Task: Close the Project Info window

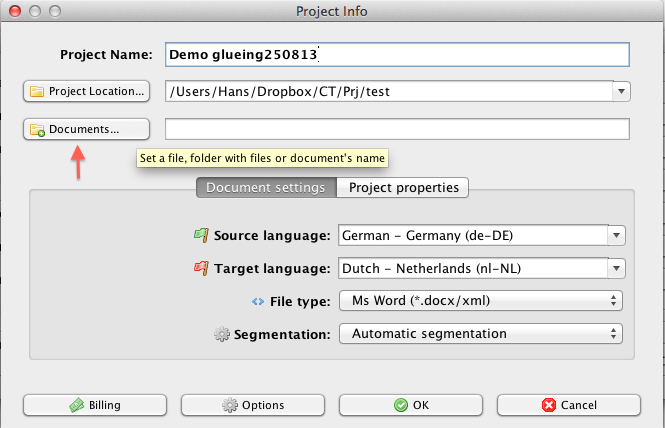Action: [13, 11]
